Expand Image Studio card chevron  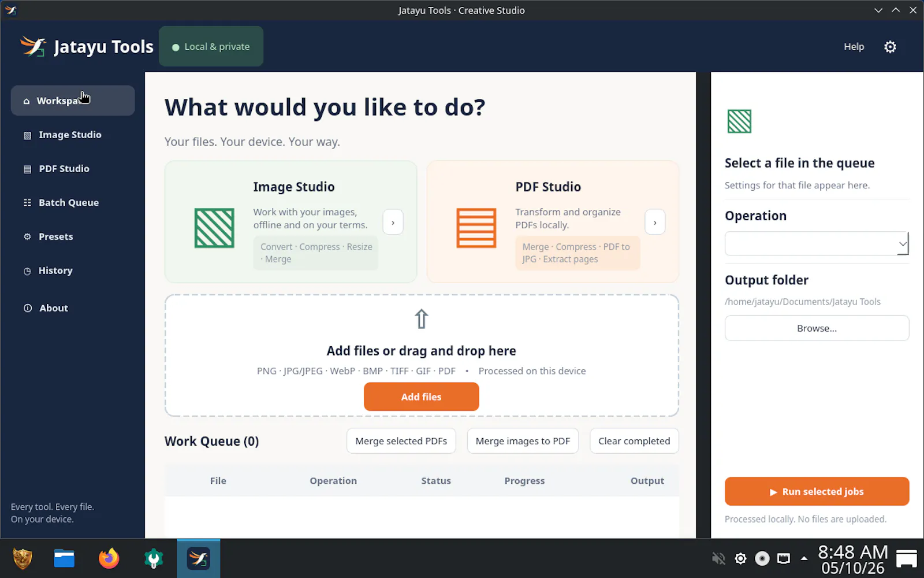(x=393, y=222)
